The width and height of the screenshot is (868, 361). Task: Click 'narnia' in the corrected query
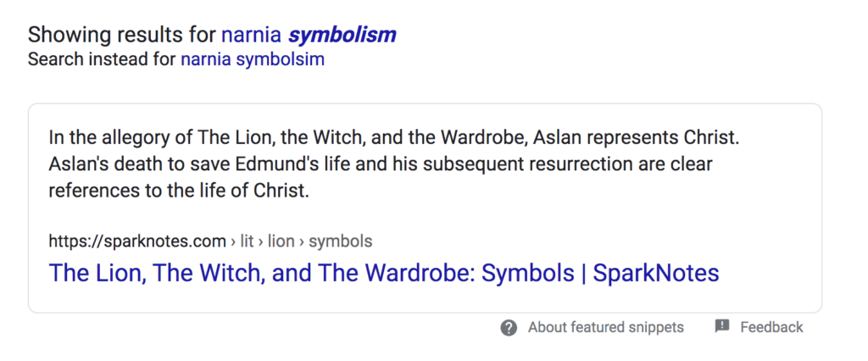point(251,35)
